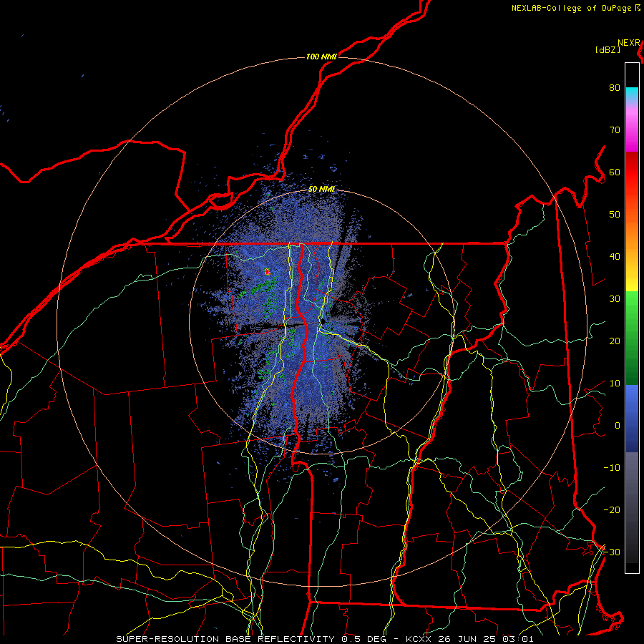Click the 0 dBZ scale value

[618, 426]
